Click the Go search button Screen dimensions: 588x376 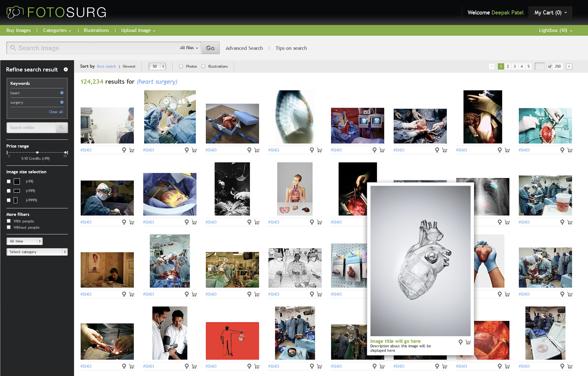coord(210,48)
